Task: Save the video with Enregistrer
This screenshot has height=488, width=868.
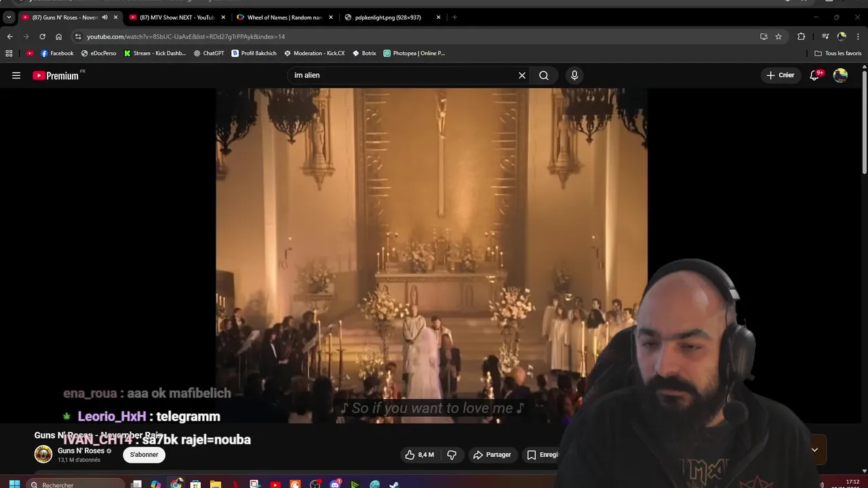Action: (542, 455)
